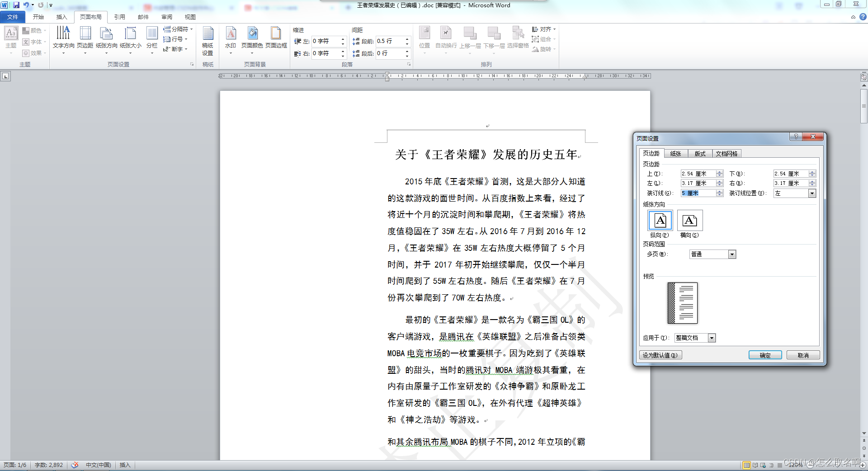868x471 pixels.
Task: Click the 装订线 gutter value field
Action: (698, 193)
